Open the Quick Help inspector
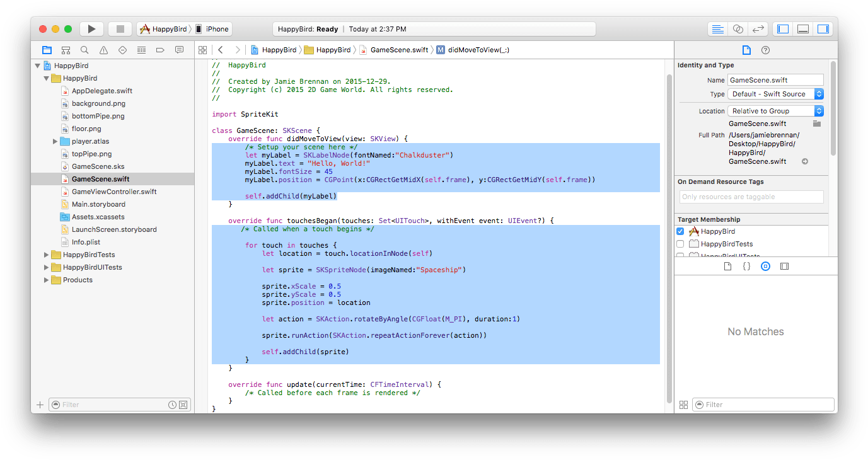 [765, 50]
